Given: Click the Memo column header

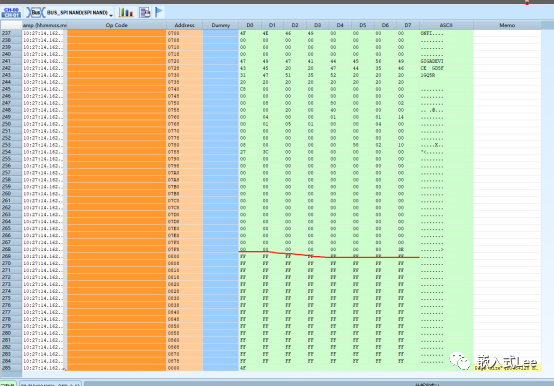Looking at the screenshot, I should point(507,25).
